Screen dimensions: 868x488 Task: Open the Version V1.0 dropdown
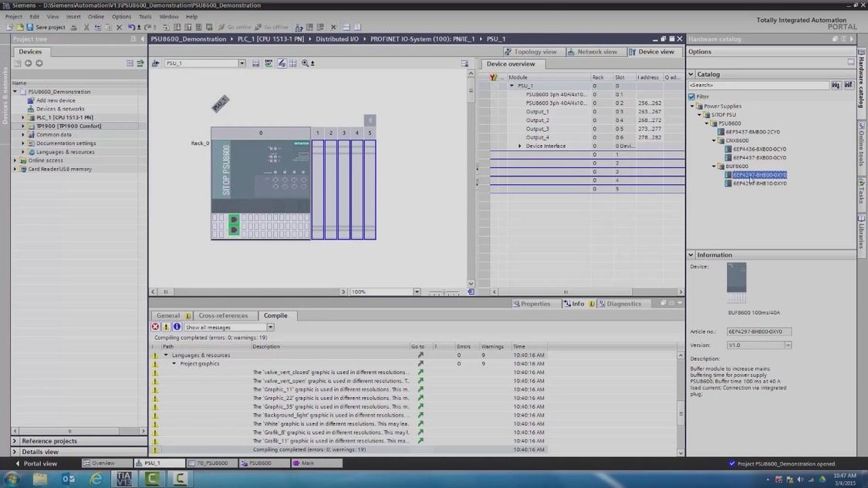click(788, 345)
